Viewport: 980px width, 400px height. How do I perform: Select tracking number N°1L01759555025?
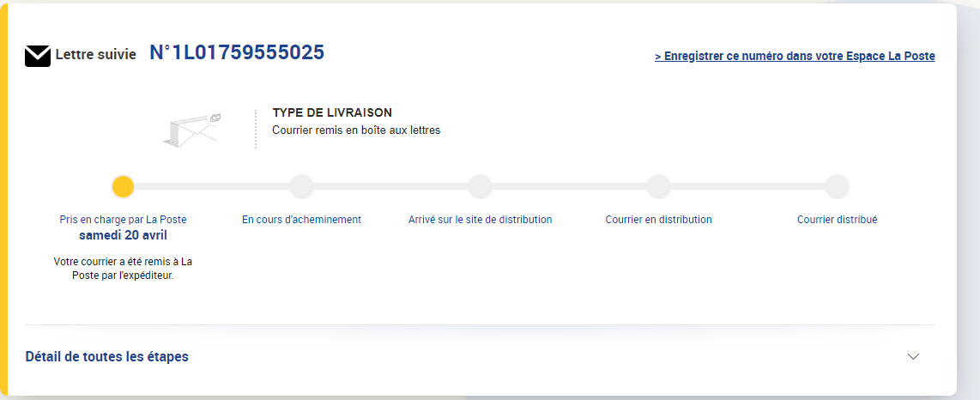(237, 52)
